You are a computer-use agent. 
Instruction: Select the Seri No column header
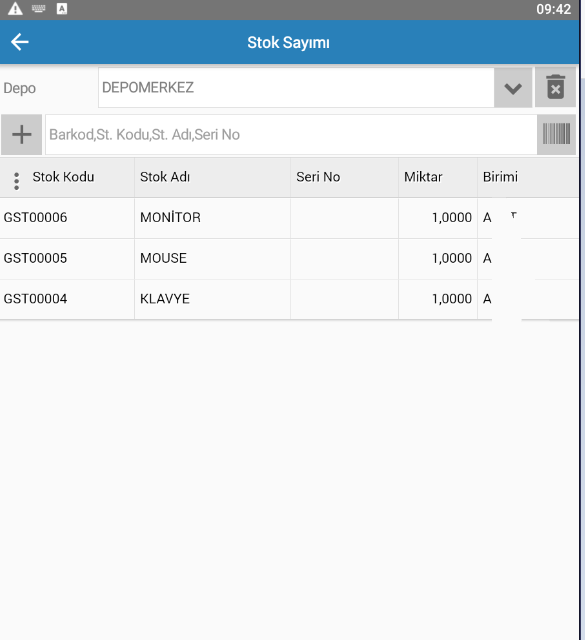[x=318, y=177]
